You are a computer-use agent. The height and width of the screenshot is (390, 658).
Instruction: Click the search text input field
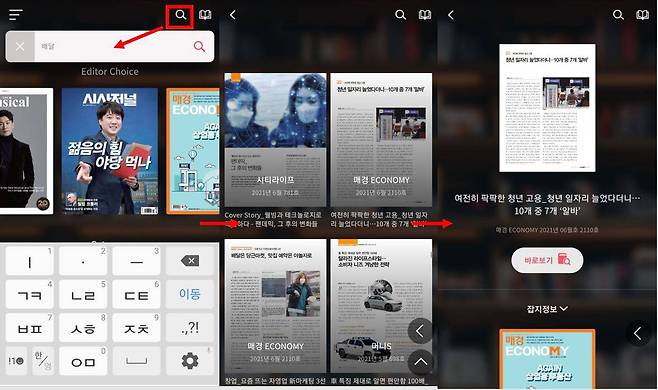coord(111,47)
